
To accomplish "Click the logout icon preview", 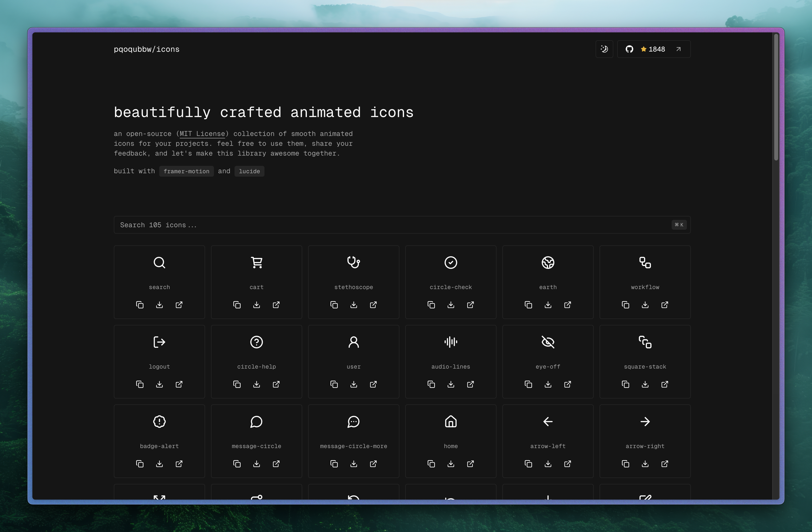I will (x=159, y=342).
